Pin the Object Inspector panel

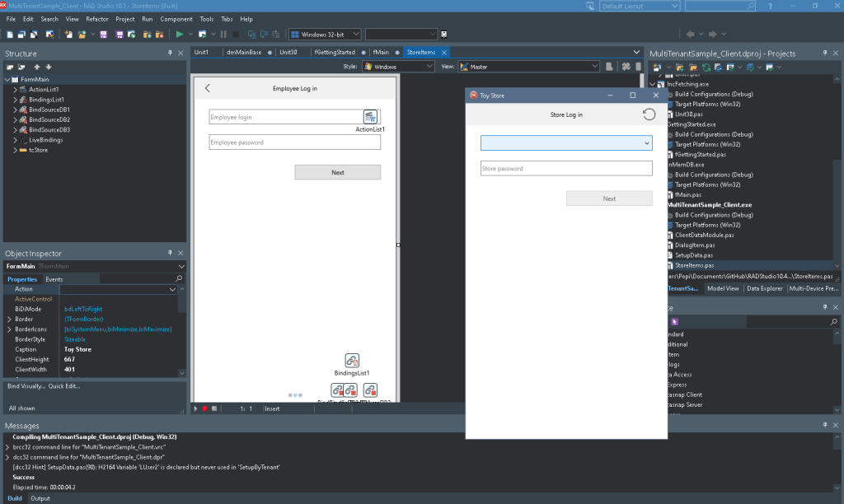(170, 253)
